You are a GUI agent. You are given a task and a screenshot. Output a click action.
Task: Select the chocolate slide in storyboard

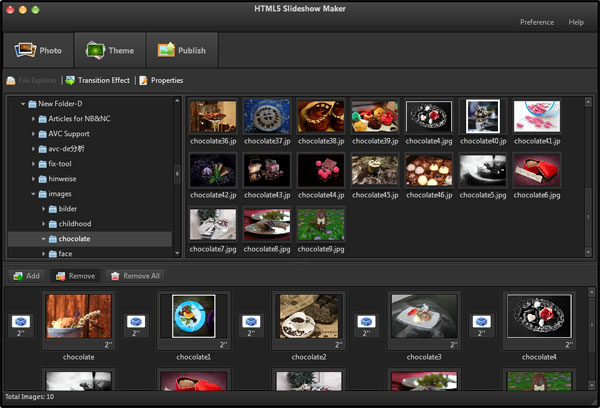pos(78,321)
